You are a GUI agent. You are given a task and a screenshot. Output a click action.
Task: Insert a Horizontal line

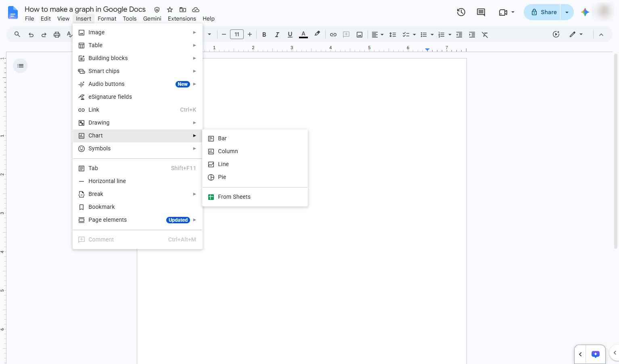point(138,181)
